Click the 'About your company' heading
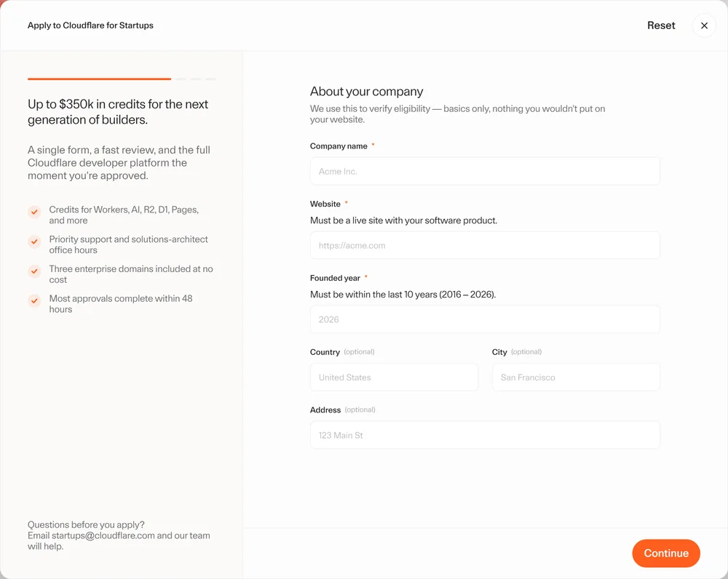 click(366, 92)
